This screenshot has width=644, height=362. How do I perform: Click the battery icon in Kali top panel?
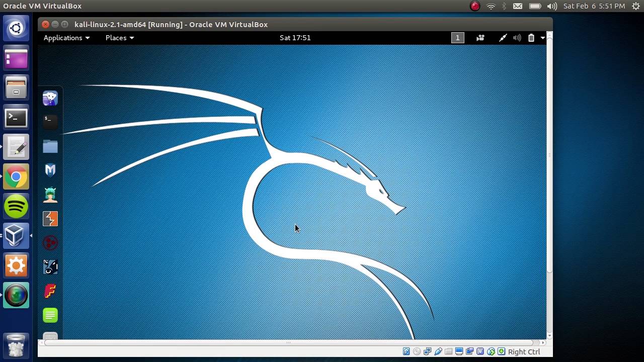pyautogui.click(x=531, y=38)
